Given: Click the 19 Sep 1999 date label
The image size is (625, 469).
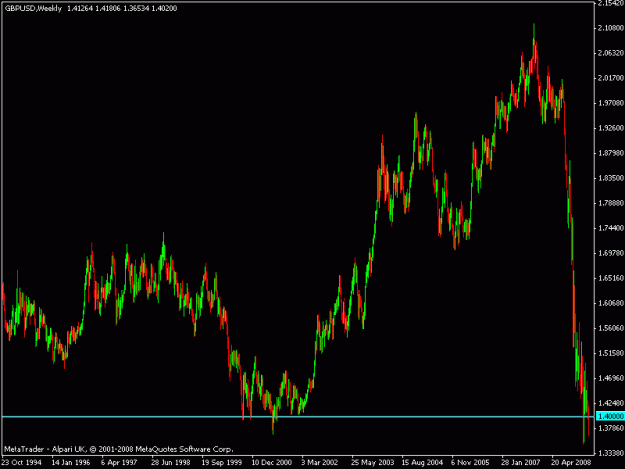Looking at the screenshot, I should (221, 463).
